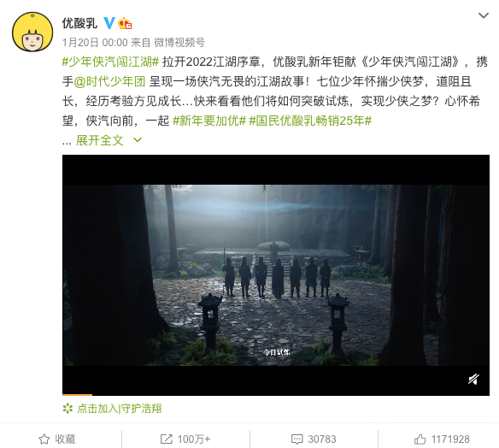Click the crown membership badge icon
This screenshot has width=499, height=448.
pos(125,23)
